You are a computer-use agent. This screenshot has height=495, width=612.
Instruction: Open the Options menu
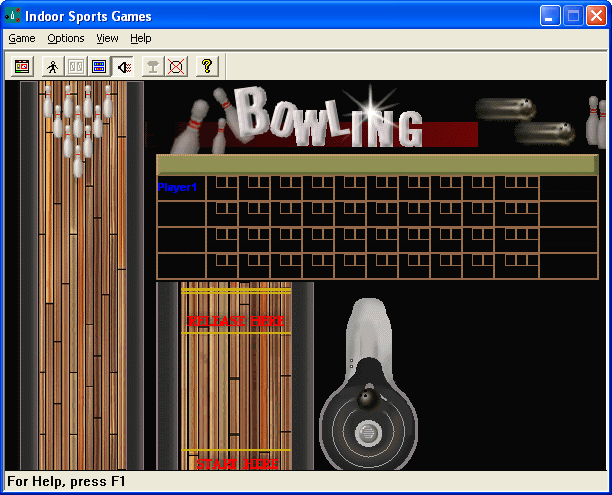tap(66, 38)
